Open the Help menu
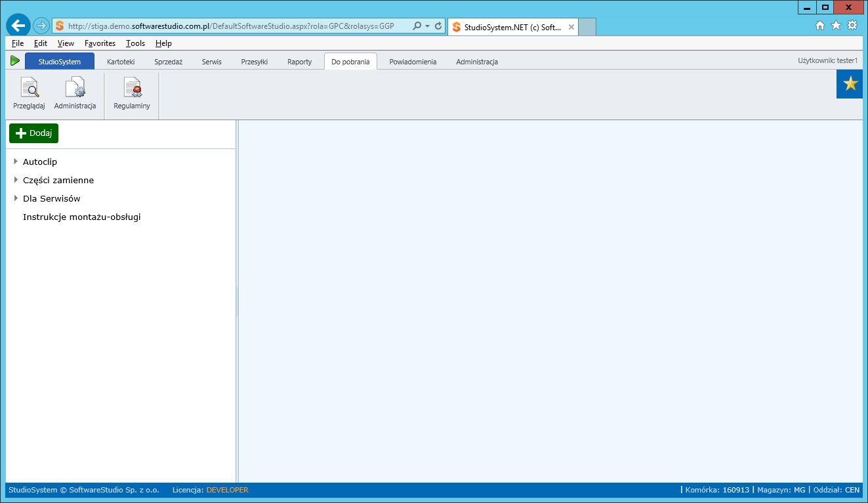Viewport: 868px width, 503px height. (163, 43)
